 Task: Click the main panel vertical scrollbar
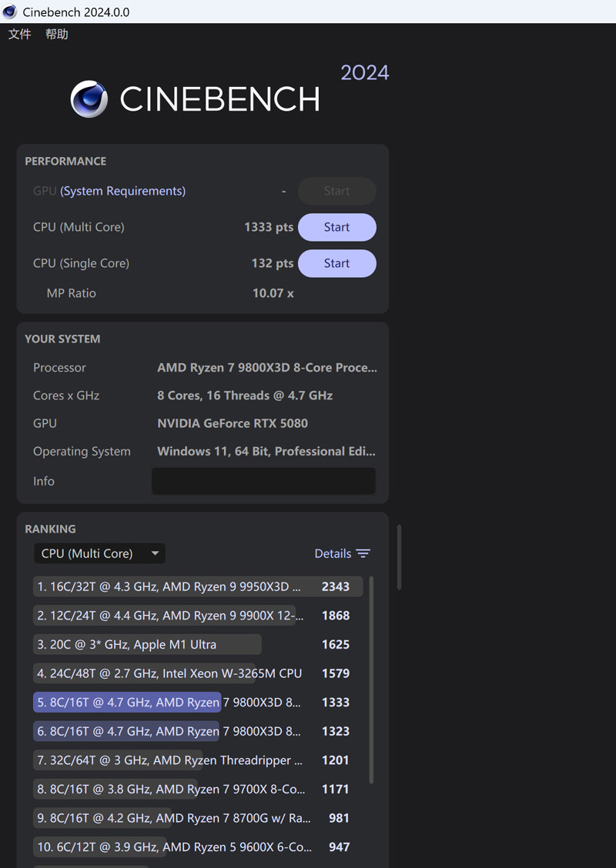pyautogui.click(x=399, y=556)
